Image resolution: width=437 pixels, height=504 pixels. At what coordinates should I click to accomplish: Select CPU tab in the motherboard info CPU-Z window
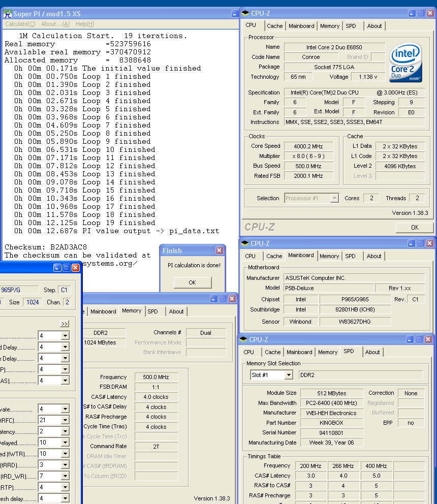tap(250, 256)
